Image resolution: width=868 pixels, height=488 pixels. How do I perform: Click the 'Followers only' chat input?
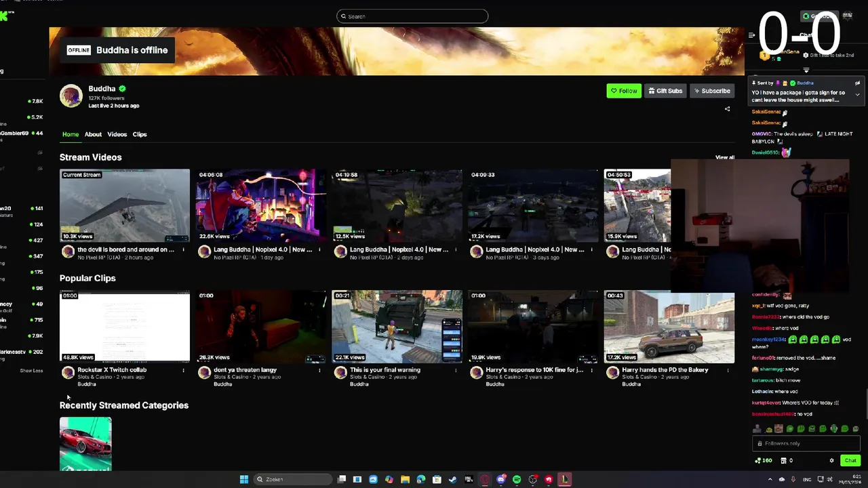806,443
